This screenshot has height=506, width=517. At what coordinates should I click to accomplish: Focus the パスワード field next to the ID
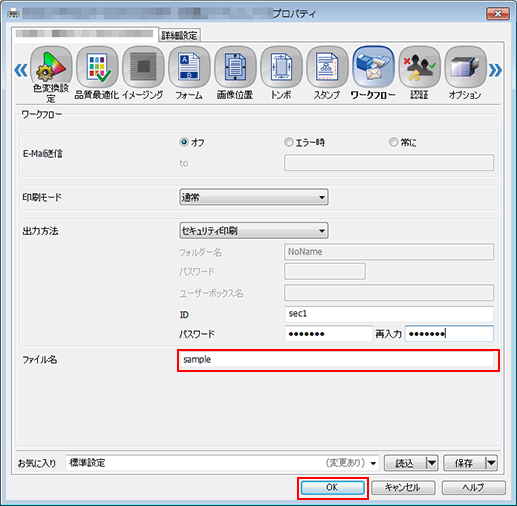(329, 333)
